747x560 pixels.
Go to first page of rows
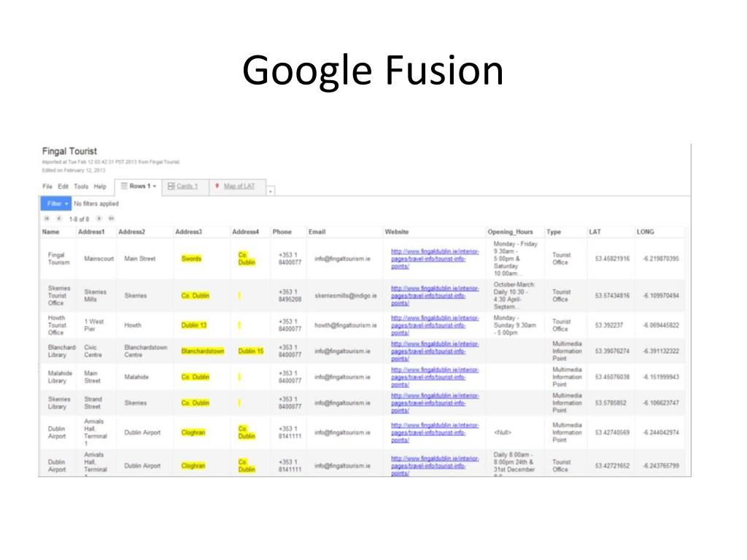pos(47,219)
